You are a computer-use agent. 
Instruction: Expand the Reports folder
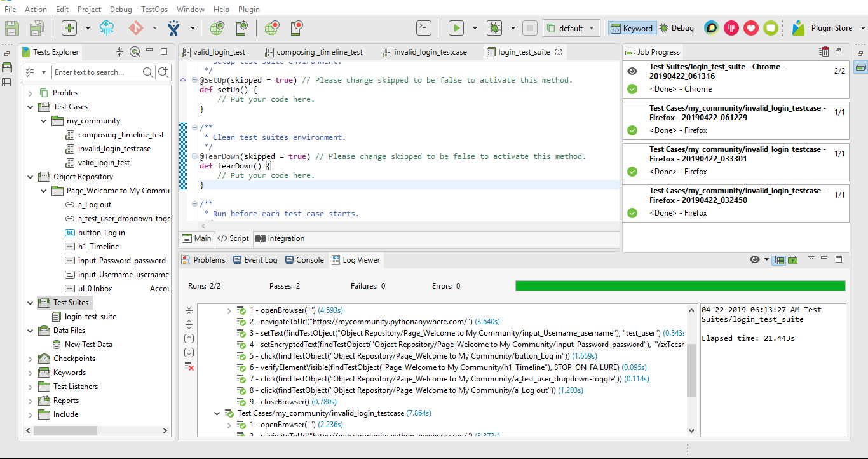click(x=31, y=401)
